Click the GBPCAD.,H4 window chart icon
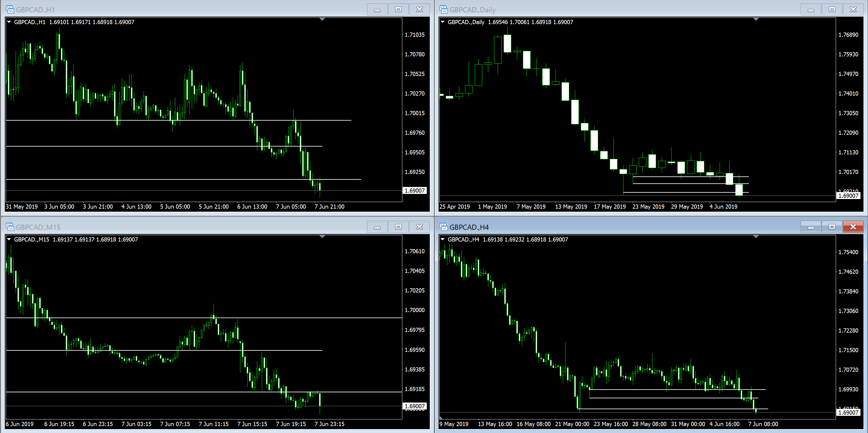This screenshot has width=868, height=433. (x=443, y=227)
